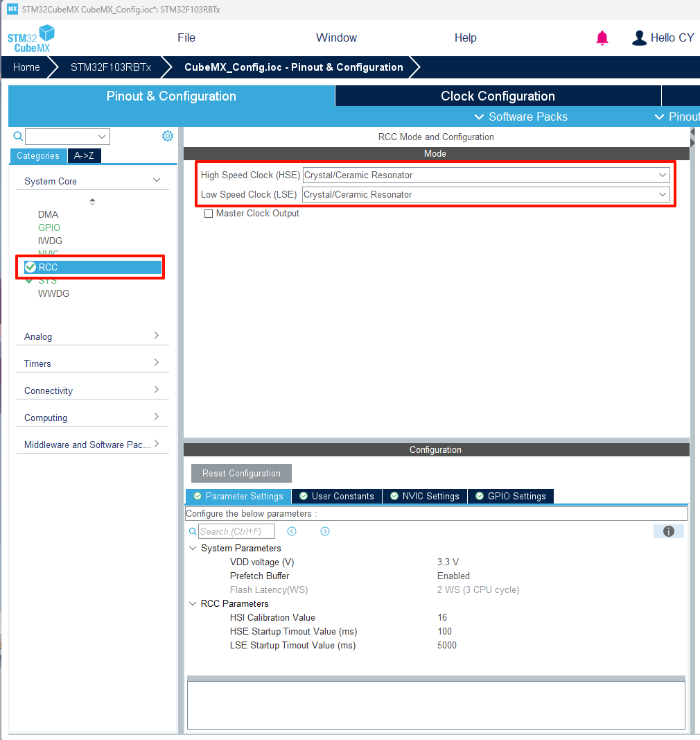Click the pink notification bell icon
Image resolution: width=700 pixels, height=740 pixels.
(x=602, y=38)
